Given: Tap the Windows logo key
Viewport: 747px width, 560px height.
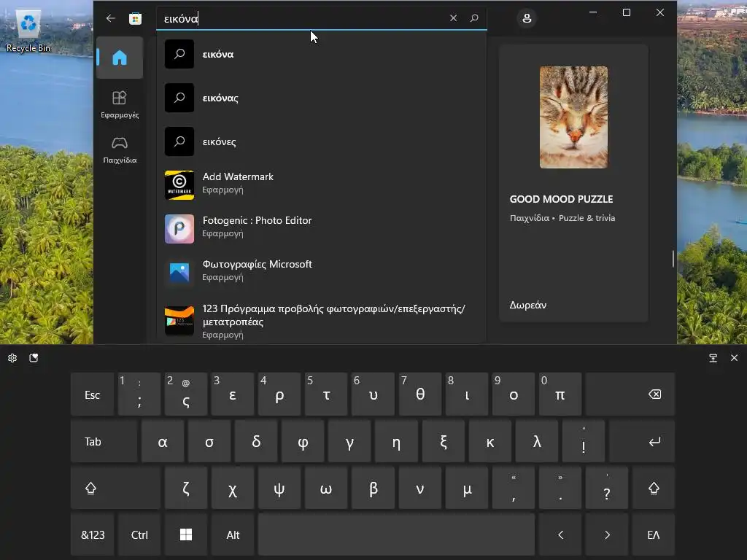Looking at the screenshot, I should [186, 534].
